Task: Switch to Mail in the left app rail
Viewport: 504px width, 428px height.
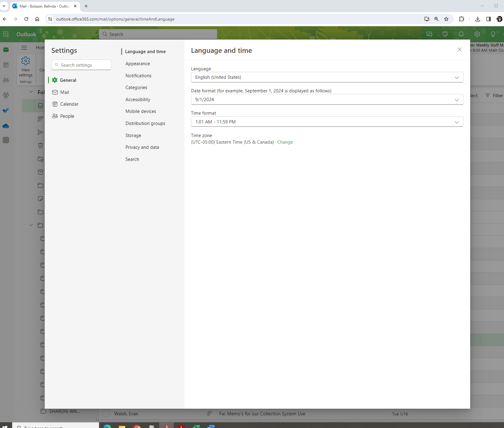Action: click(6, 50)
